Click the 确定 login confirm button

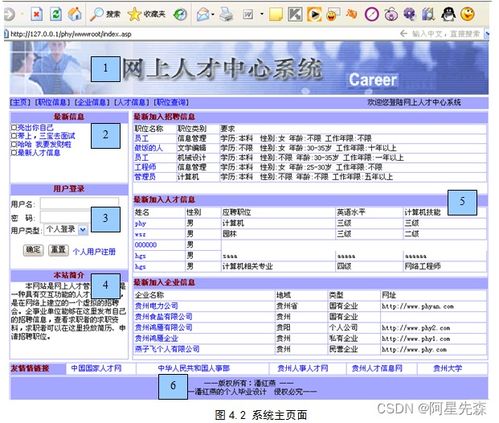pyautogui.click(x=33, y=250)
